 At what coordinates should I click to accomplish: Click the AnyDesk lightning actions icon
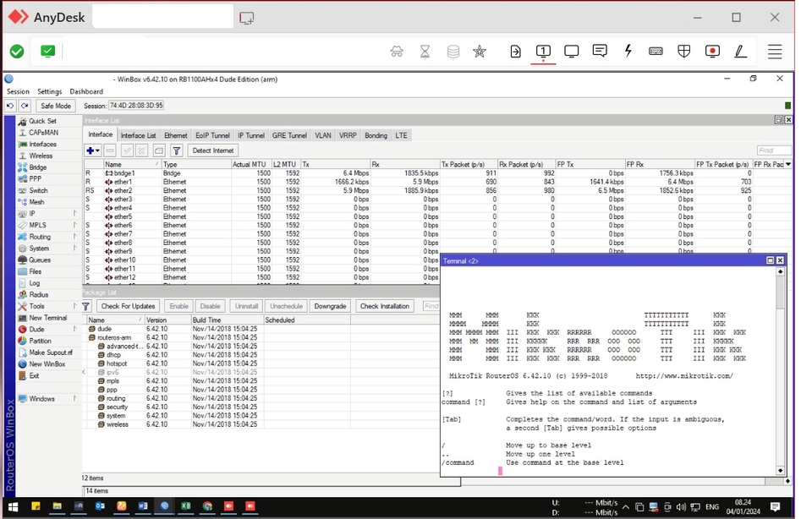click(x=628, y=52)
